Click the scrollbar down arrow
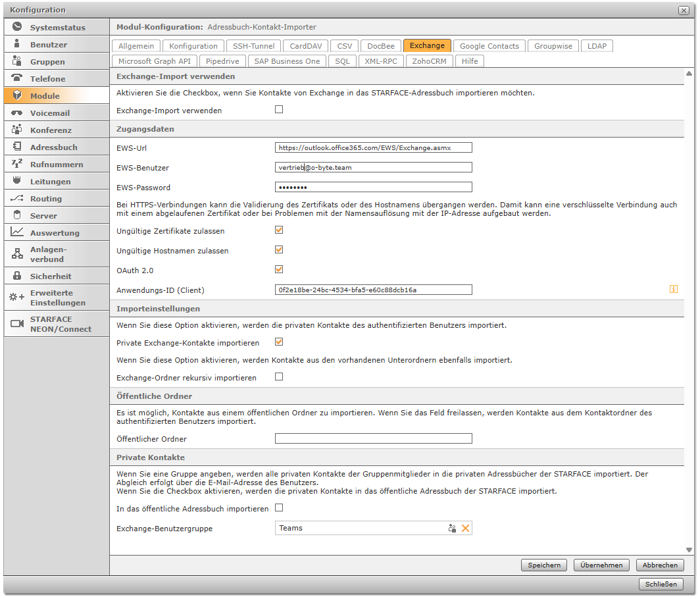700x599 pixels. 689,550
